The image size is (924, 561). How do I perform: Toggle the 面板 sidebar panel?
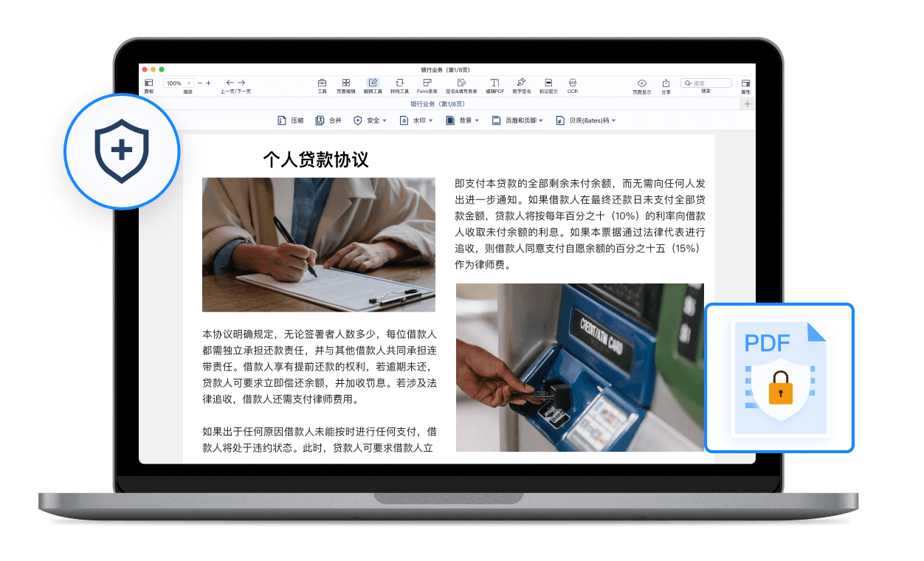148,83
